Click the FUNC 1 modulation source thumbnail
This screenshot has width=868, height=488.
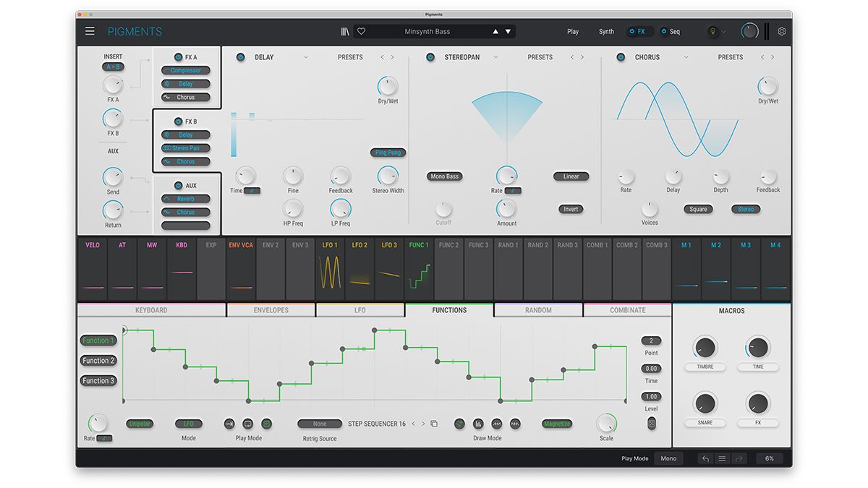pyautogui.click(x=419, y=268)
